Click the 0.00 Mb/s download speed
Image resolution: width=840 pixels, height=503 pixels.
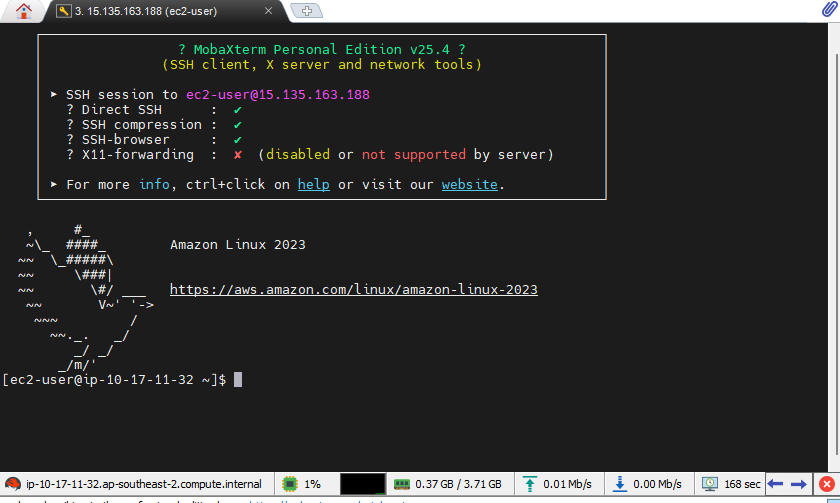(657, 484)
